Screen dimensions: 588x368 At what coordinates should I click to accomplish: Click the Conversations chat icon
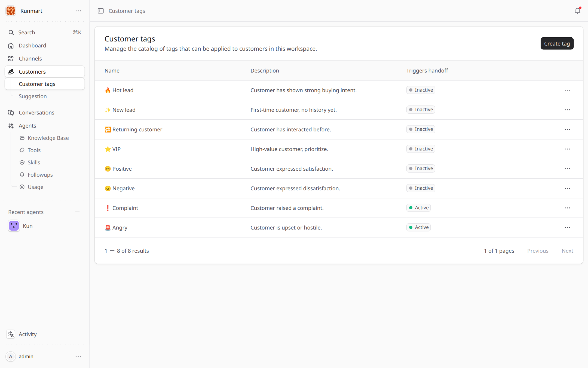[x=11, y=113]
